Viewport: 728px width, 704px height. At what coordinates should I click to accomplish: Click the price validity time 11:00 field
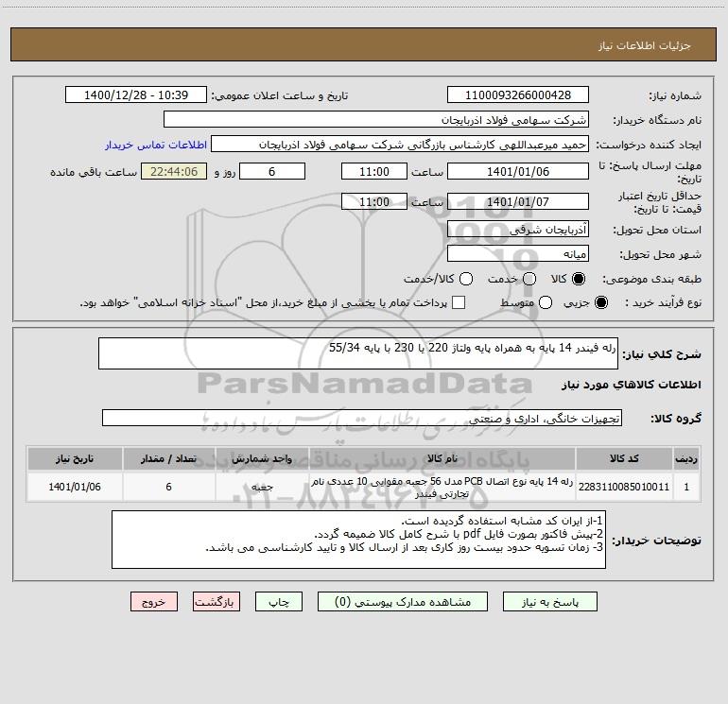[x=374, y=201]
